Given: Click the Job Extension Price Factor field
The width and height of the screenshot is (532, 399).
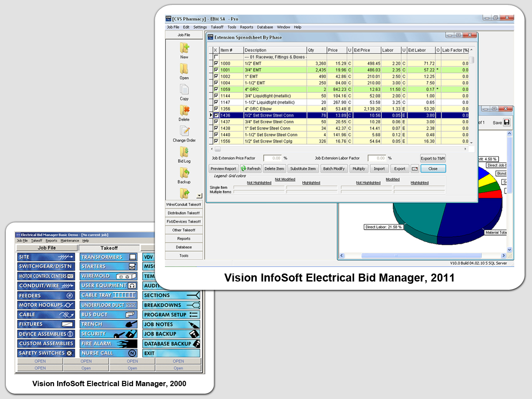Looking at the screenshot, I should [273, 158].
